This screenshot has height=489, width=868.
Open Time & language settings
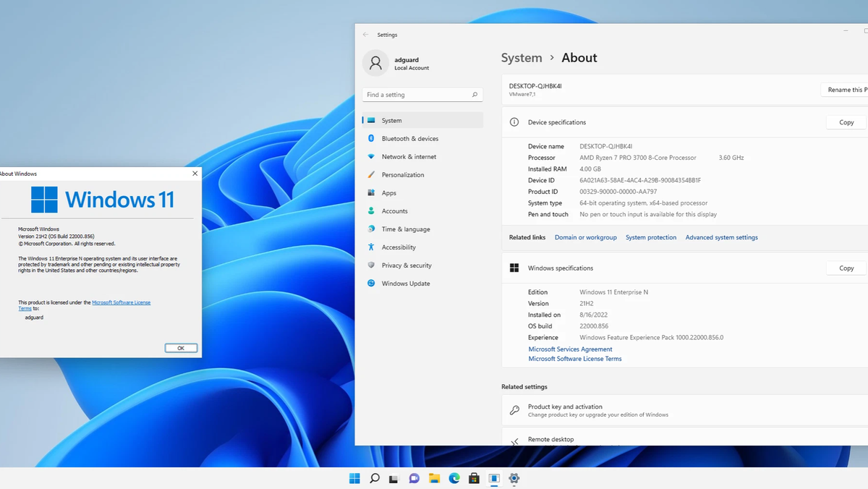(x=422, y=229)
